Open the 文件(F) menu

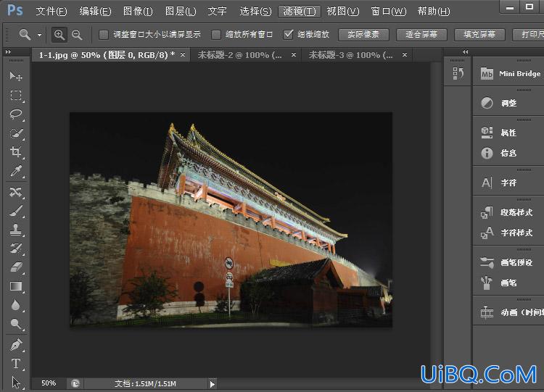(51, 12)
